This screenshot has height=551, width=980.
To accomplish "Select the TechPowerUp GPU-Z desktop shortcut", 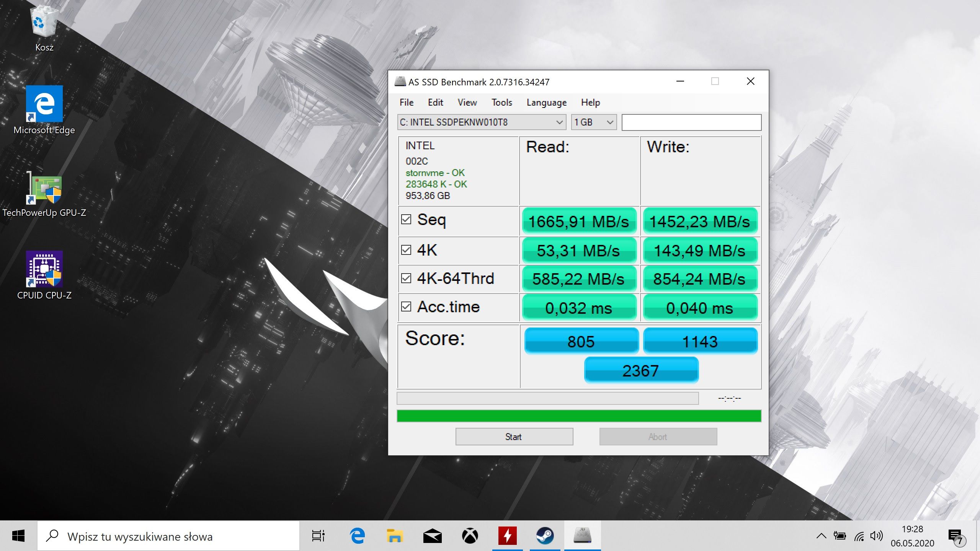I will [x=44, y=194].
